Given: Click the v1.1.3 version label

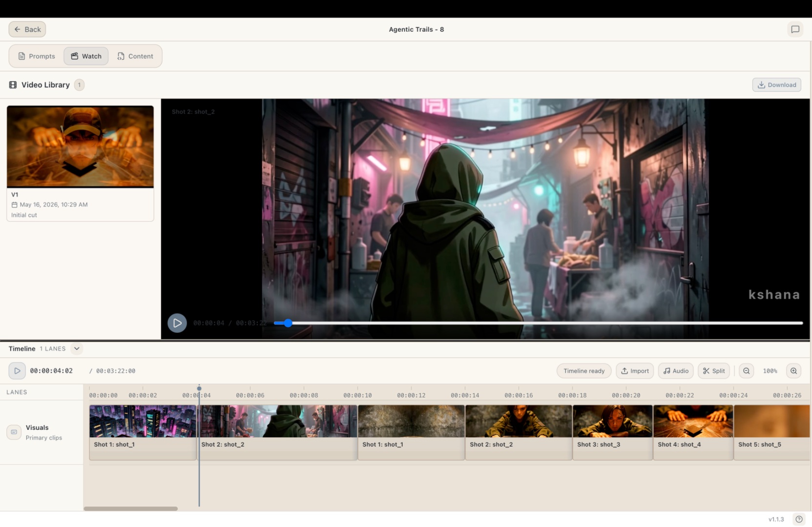Looking at the screenshot, I should point(776,519).
